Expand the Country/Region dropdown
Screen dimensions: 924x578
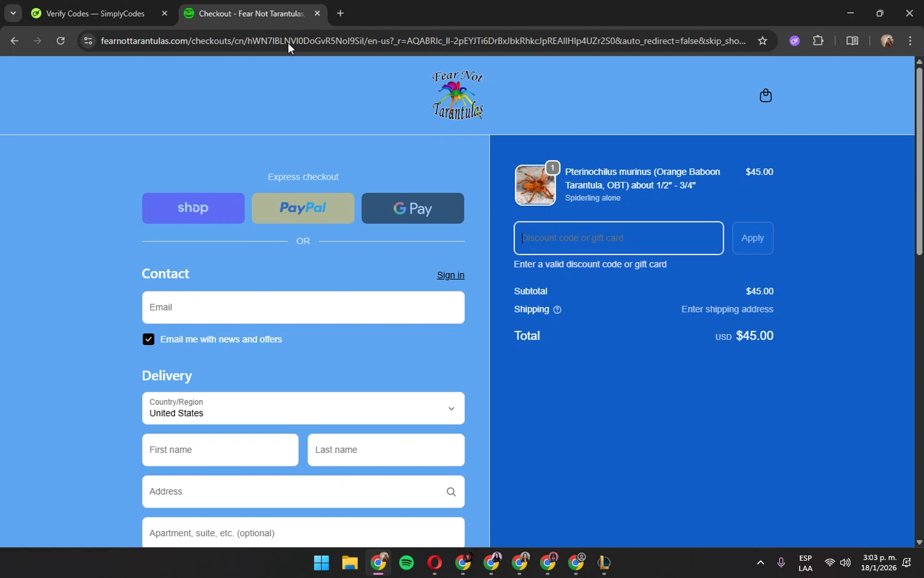pos(303,409)
